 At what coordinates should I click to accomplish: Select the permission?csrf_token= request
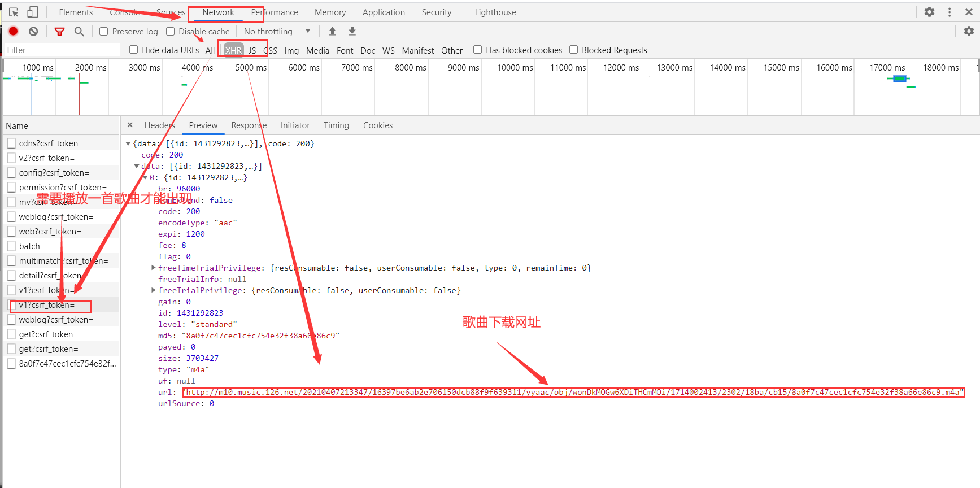pos(60,188)
